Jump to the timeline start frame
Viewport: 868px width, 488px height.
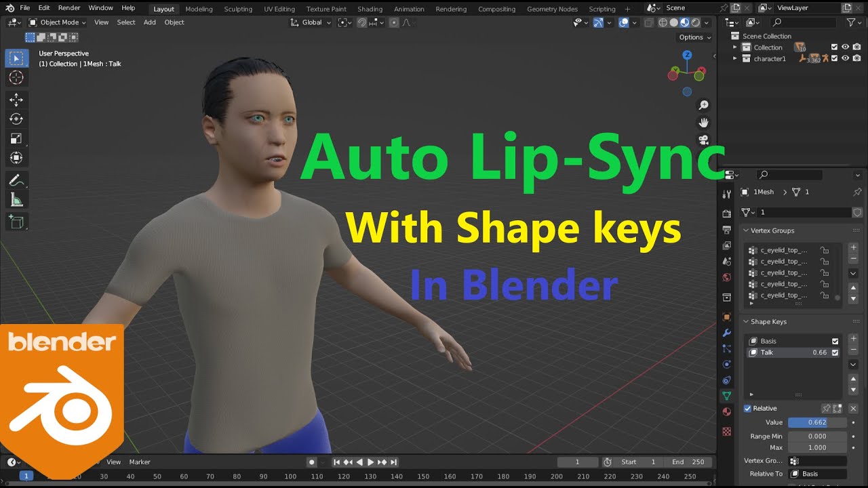pos(336,462)
